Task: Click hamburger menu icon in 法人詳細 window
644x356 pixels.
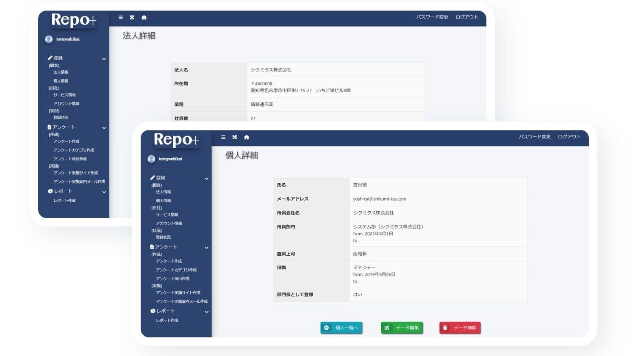Action: point(121,17)
